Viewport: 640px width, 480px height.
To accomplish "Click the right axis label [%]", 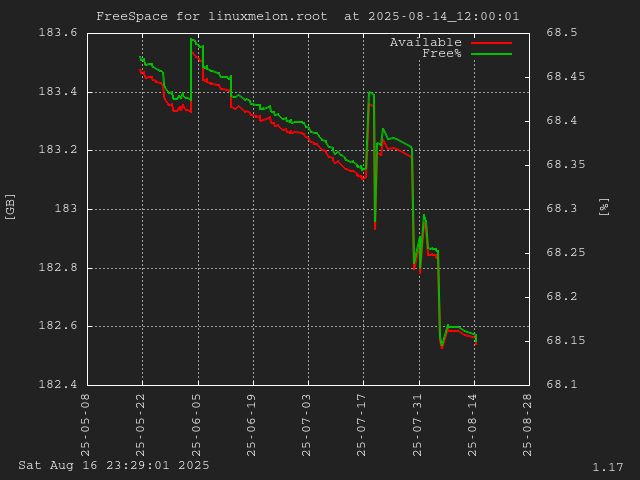I will pyautogui.click(x=603, y=207).
